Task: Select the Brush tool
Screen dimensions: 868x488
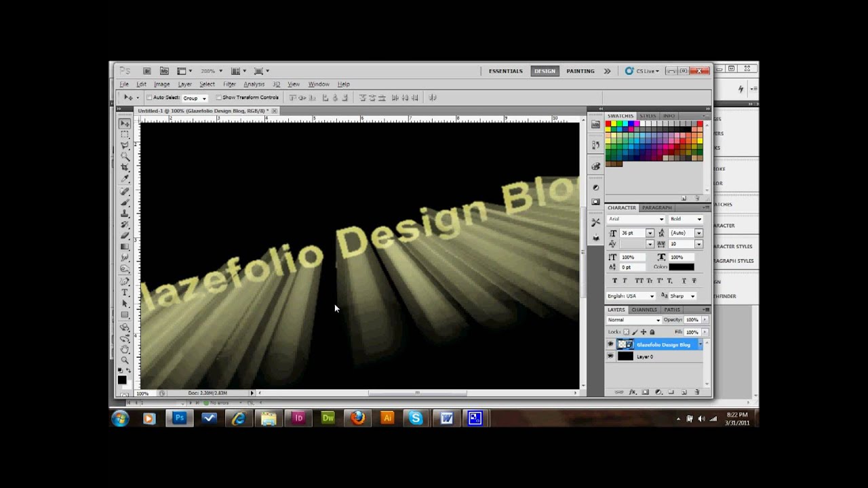Action: (125, 203)
